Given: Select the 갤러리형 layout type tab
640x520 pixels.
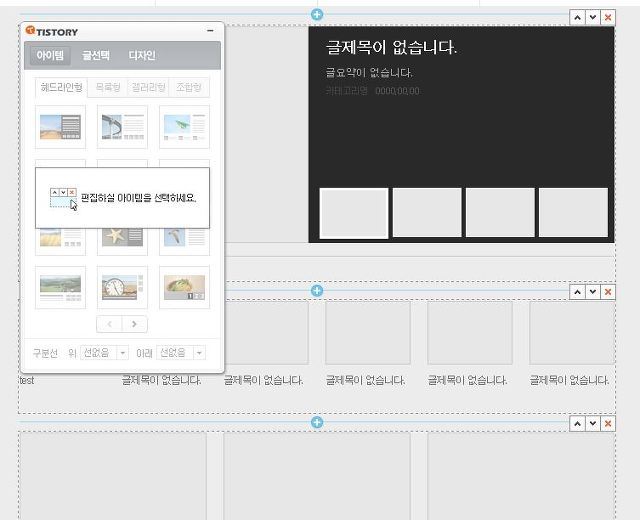Looking at the screenshot, I should (x=148, y=87).
